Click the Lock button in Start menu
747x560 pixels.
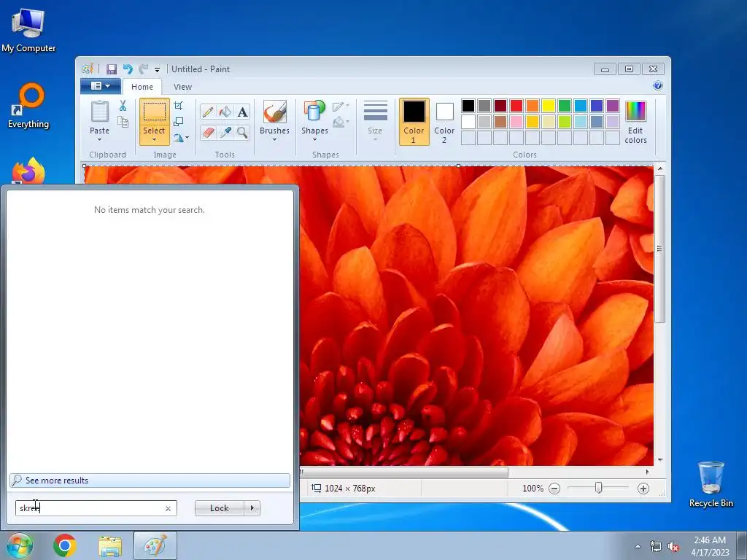219,508
